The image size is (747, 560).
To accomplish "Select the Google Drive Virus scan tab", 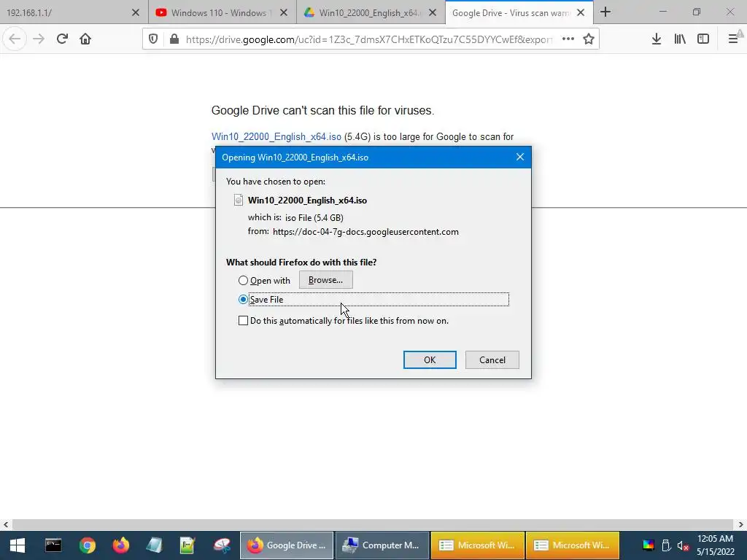I will point(510,12).
